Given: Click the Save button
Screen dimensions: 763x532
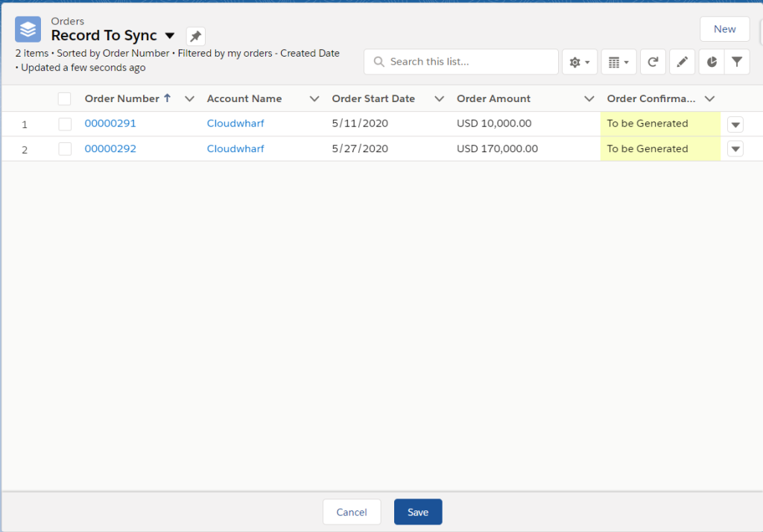Looking at the screenshot, I should pos(418,512).
